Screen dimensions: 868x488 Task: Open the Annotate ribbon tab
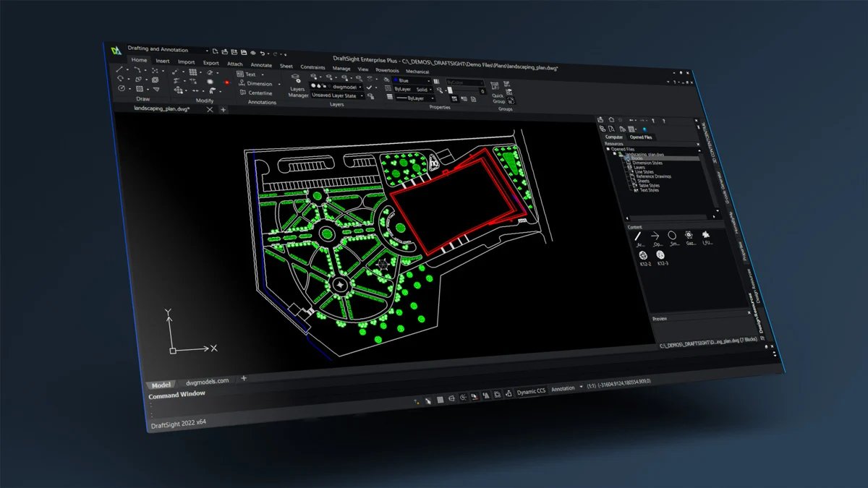(261, 64)
